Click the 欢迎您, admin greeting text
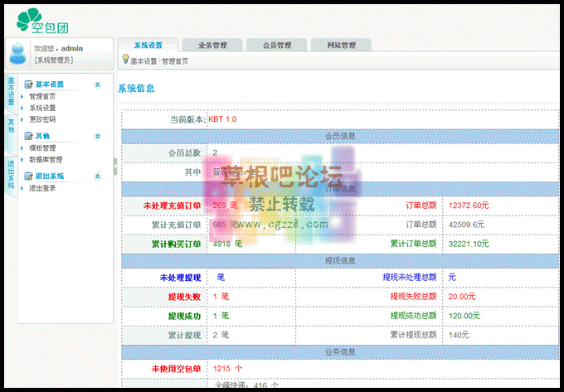 point(58,48)
